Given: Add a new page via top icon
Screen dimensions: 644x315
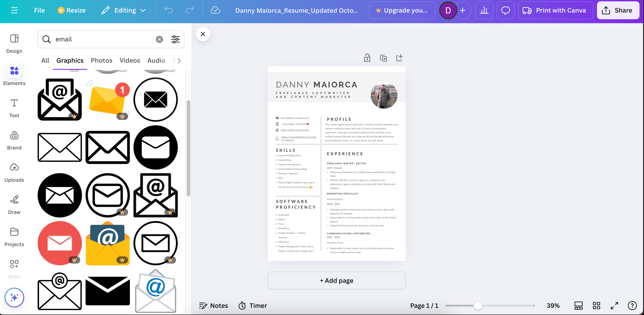Looking at the screenshot, I should point(399,58).
